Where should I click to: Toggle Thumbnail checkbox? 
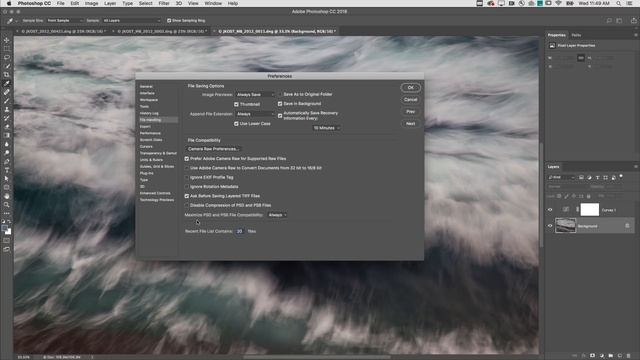pos(236,104)
